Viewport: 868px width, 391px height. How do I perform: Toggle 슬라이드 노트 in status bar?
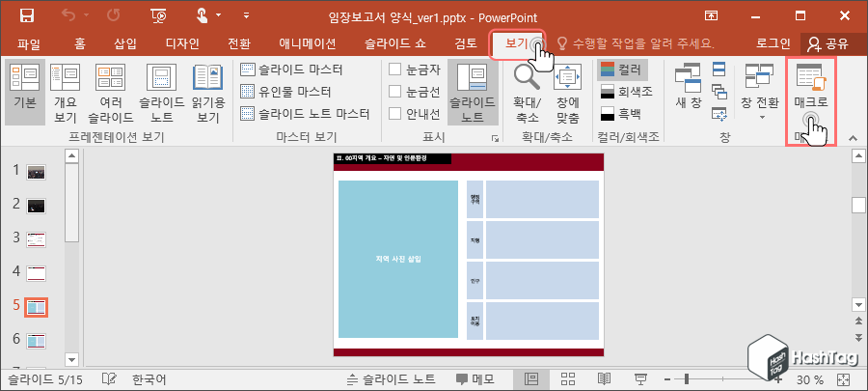click(391, 380)
